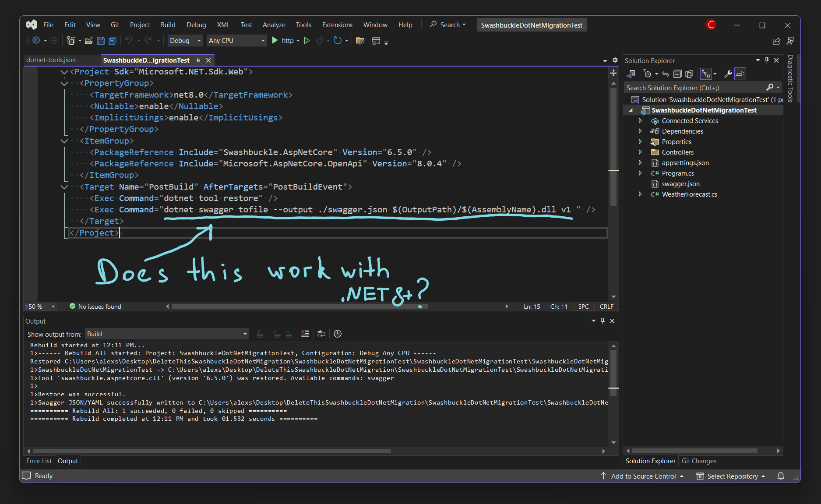
Task: Open the Debug configuration dropdown
Action: pyautogui.click(x=185, y=41)
